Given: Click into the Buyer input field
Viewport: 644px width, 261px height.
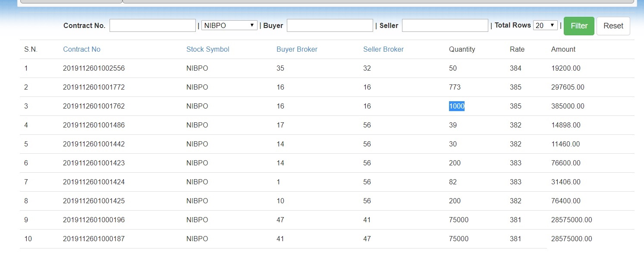Looking at the screenshot, I should pos(330,25).
